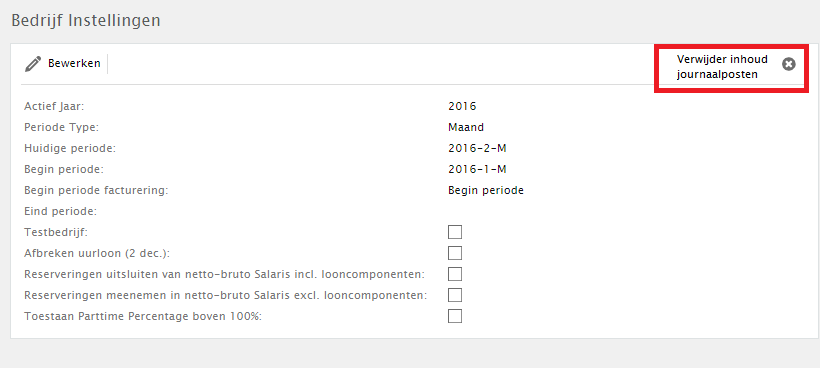Click the Eind periode label
The height and width of the screenshot is (368, 820).
click(61, 212)
